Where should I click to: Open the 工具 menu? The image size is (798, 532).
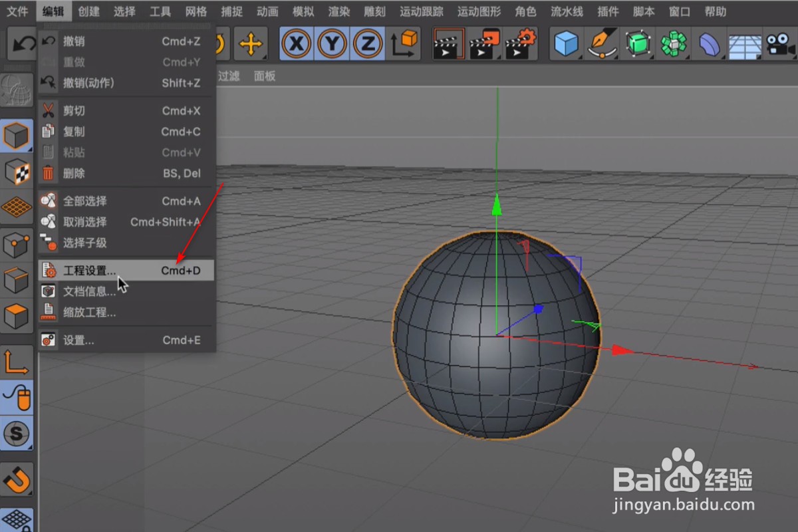pyautogui.click(x=160, y=11)
